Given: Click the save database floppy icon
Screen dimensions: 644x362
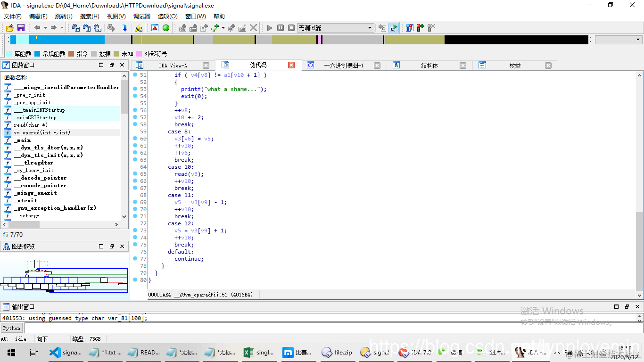Looking at the screenshot, I should pyautogui.click(x=21, y=28).
